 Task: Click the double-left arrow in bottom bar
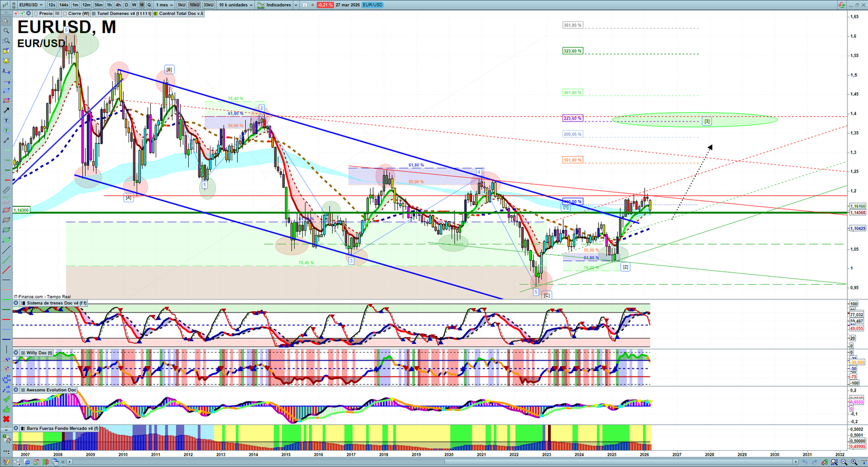click(63, 462)
